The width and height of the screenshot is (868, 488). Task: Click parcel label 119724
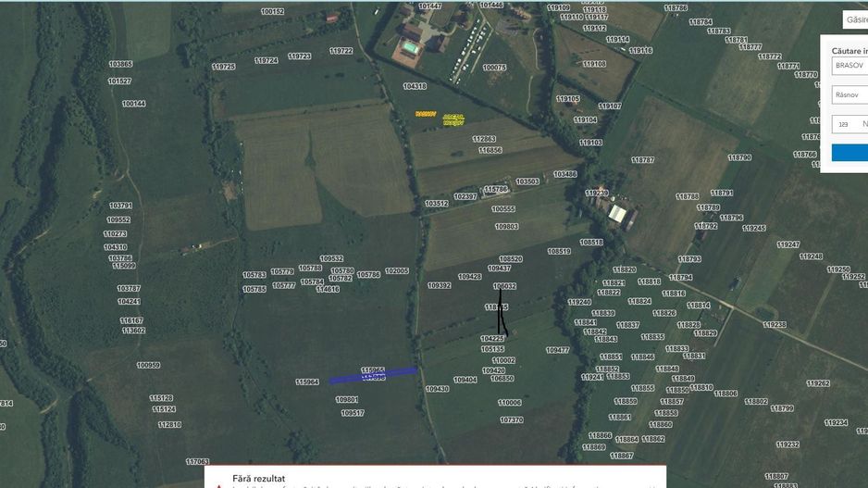tap(266, 60)
